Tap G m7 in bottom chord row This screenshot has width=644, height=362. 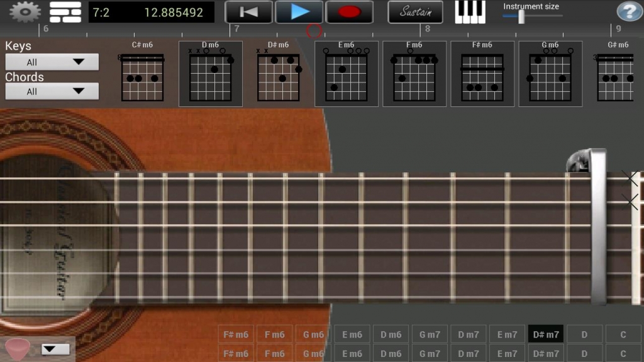[x=430, y=353]
